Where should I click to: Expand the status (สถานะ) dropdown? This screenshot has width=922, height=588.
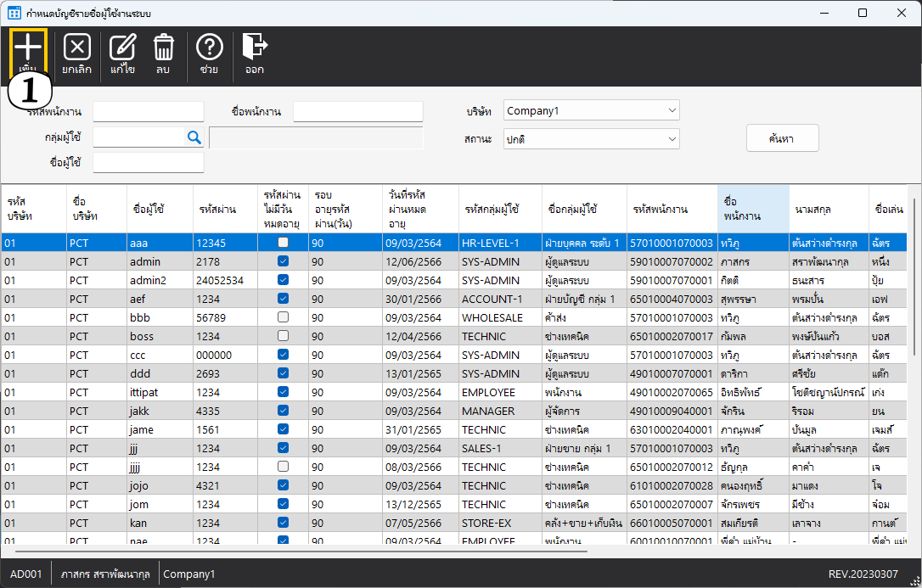pos(592,138)
